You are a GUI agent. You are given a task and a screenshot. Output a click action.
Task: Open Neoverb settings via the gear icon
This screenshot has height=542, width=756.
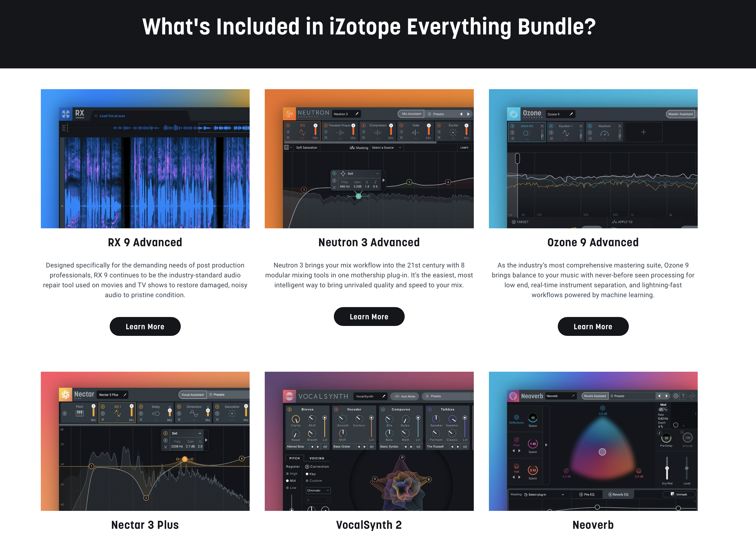point(676,396)
